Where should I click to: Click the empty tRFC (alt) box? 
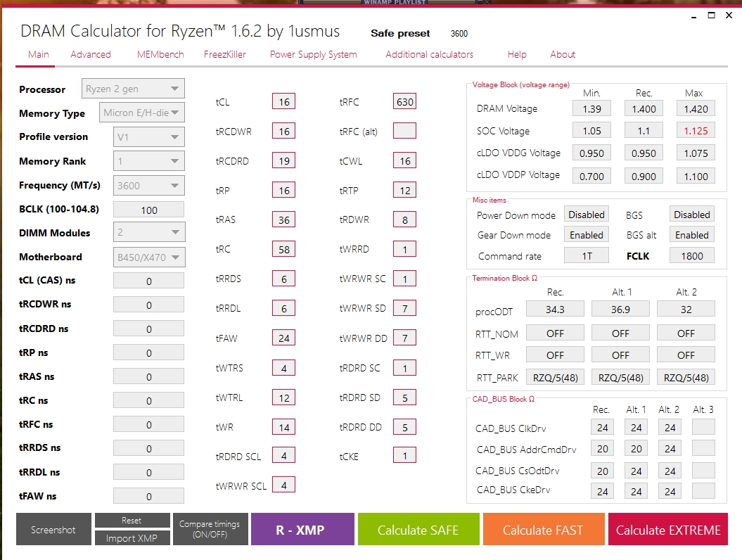point(404,131)
